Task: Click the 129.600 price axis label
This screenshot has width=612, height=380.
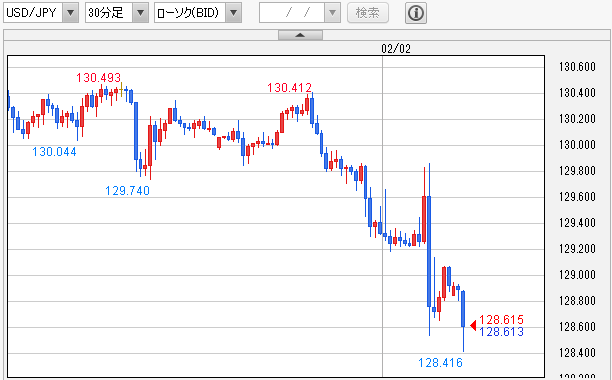Action: 577,197
